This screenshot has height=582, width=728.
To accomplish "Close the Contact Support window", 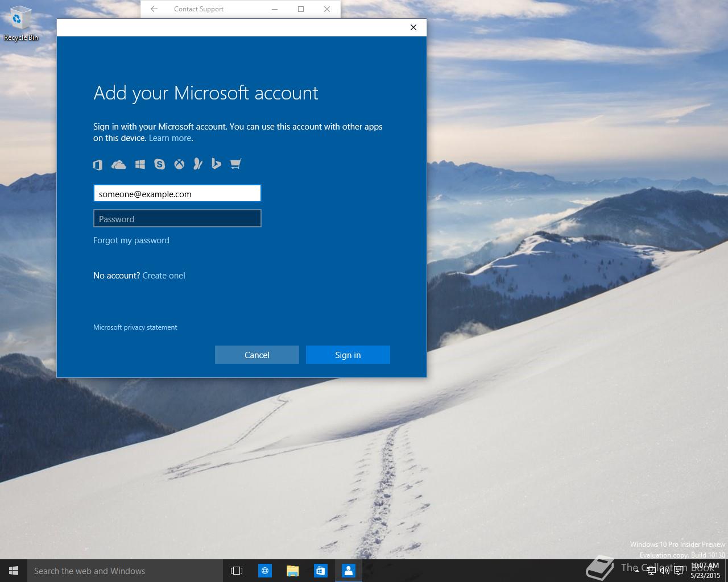I will [327, 9].
